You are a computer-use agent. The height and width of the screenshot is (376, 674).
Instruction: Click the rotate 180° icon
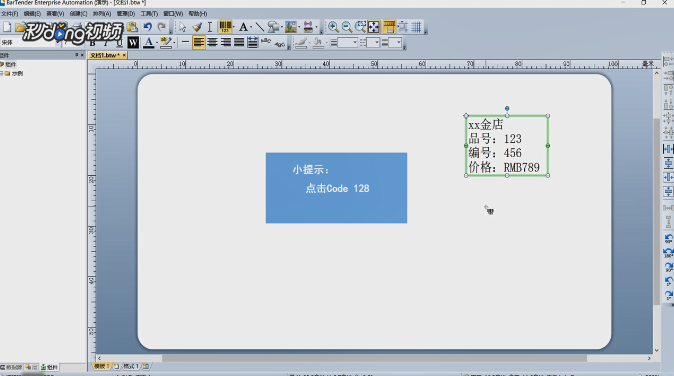tap(668, 253)
